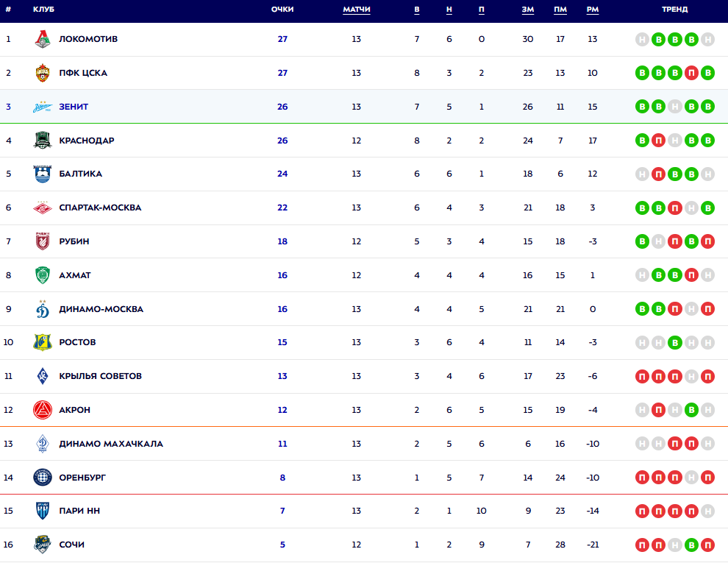
Task: Click the PFC CSKA club crest
Action: 43,73
